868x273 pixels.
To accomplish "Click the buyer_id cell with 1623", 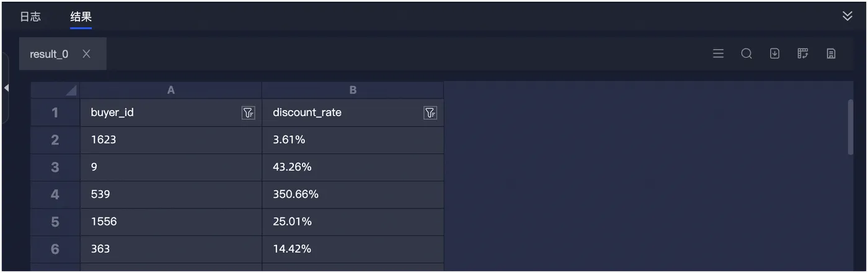I will [170, 140].
